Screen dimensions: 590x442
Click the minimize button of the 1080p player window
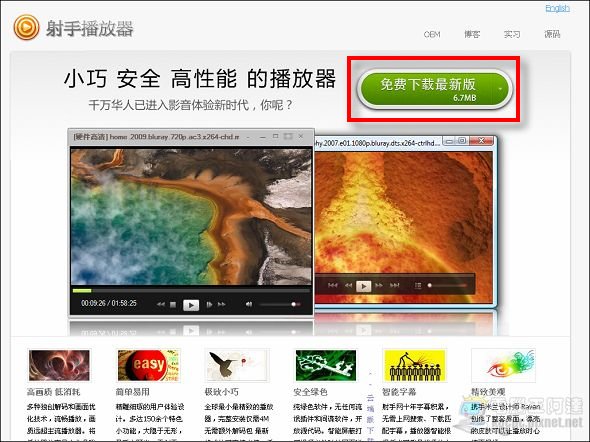point(449,141)
